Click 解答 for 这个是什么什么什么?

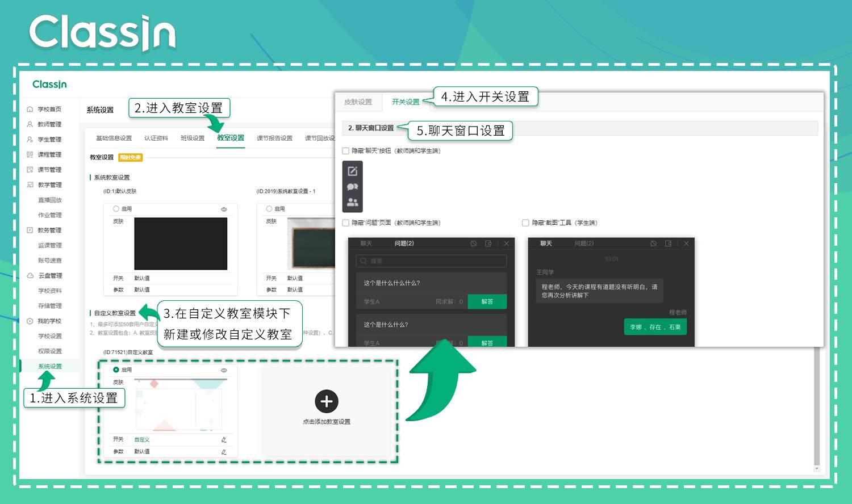click(487, 302)
